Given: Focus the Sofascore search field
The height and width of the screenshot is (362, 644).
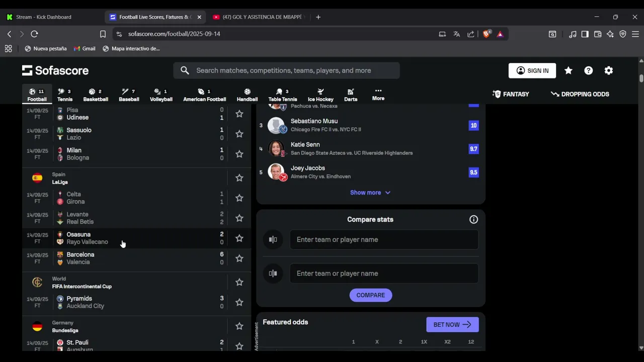Looking at the screenshot, I should click(287, 70).
